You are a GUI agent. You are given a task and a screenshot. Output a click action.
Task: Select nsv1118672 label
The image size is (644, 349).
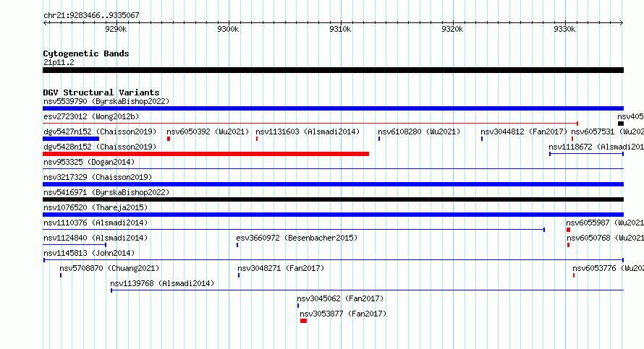(x=596, y=147)
